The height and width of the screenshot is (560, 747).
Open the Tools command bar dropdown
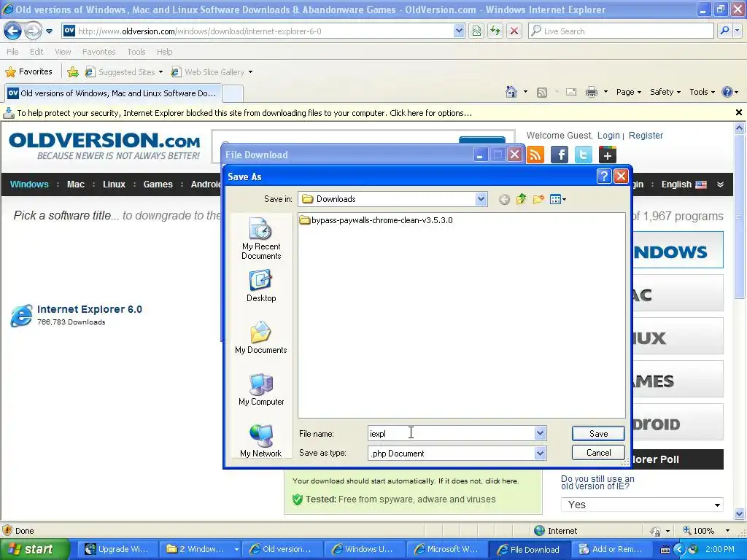(703, 92)
